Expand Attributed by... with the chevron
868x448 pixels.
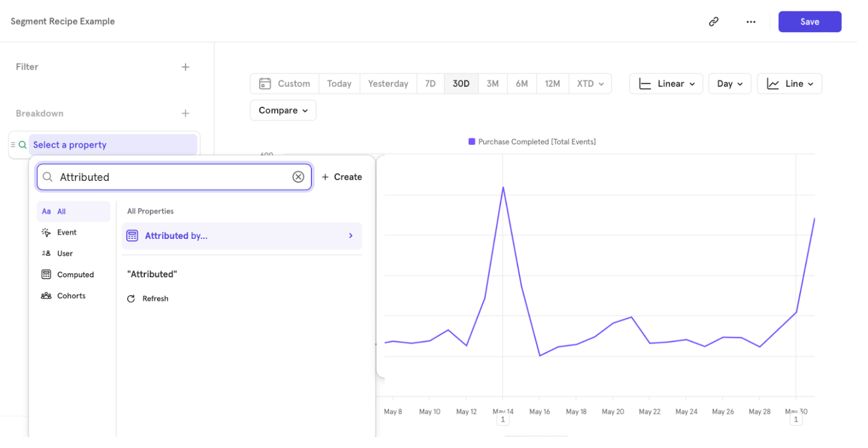click(351, 236)
